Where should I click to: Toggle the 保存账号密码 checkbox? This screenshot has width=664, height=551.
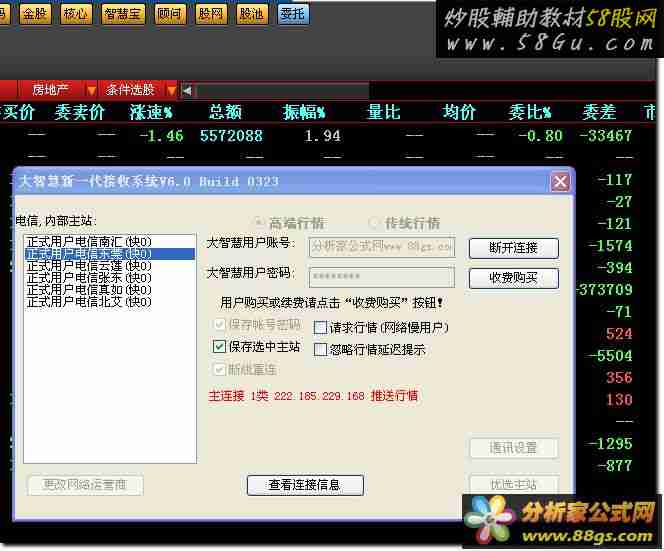point(219,325)
